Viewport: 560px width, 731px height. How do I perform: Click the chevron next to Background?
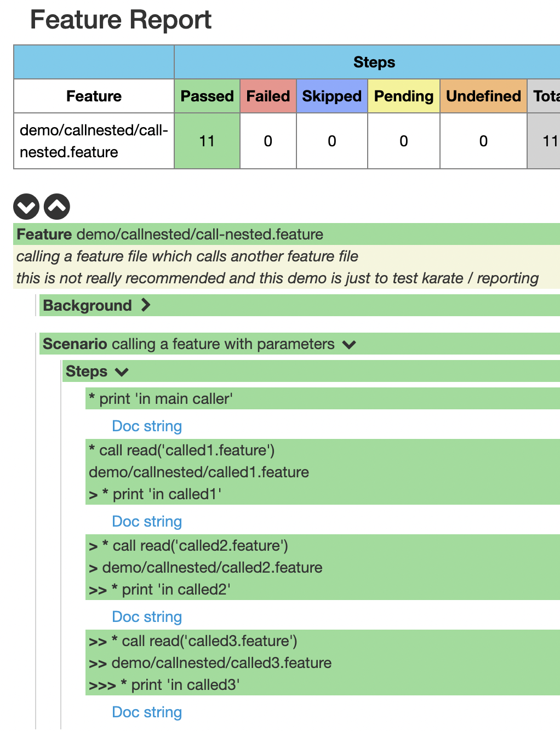[146, 305]
